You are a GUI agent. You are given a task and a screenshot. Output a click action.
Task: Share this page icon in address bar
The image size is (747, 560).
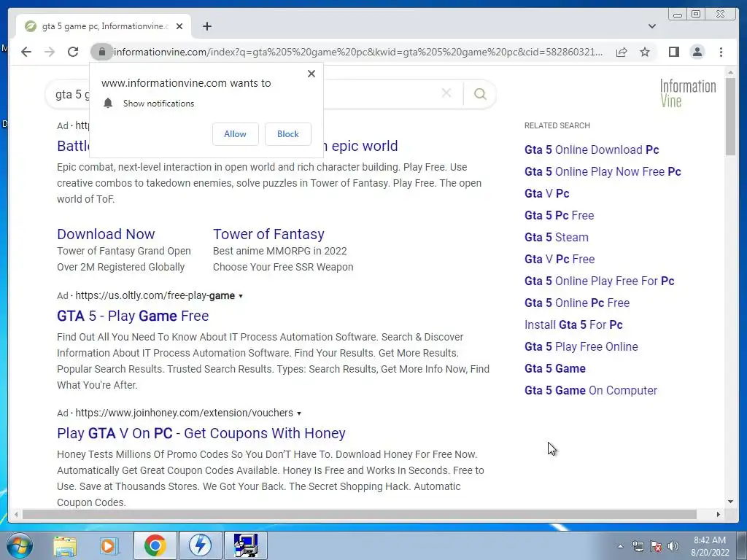click(622, 52)
